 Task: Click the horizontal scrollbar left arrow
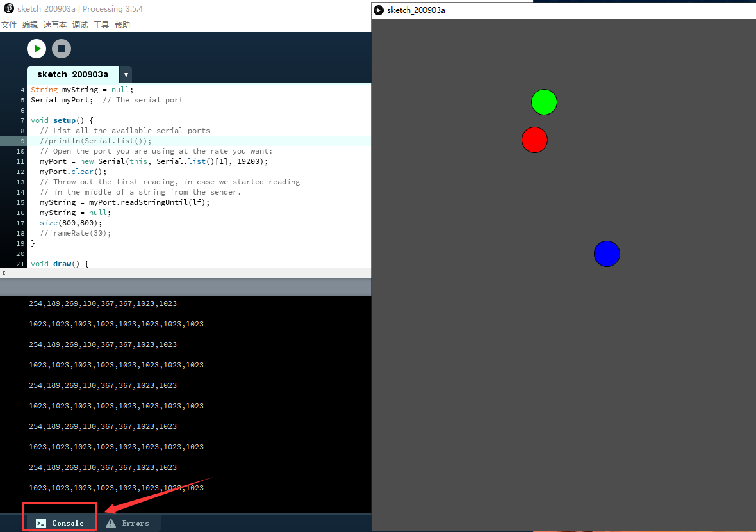pos(4,273)
